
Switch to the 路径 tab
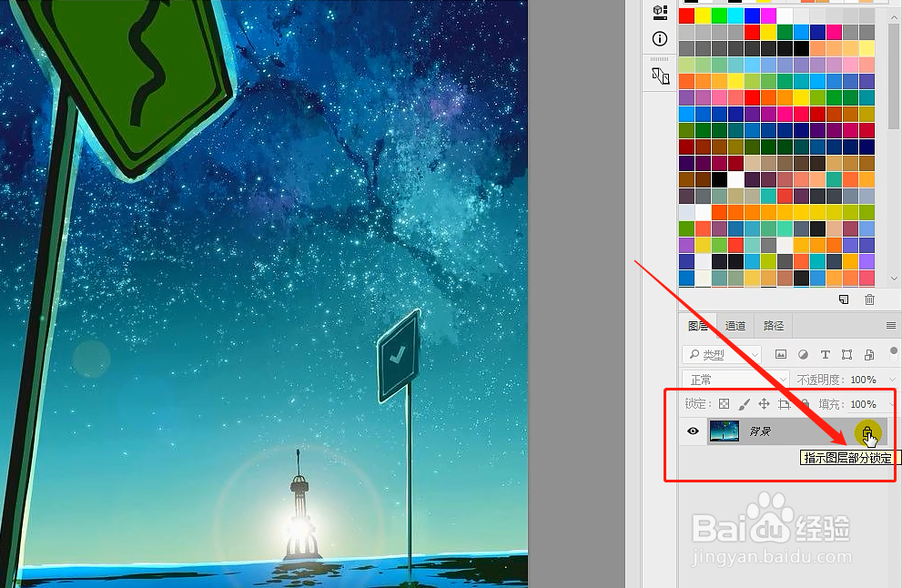pos(773,326)
